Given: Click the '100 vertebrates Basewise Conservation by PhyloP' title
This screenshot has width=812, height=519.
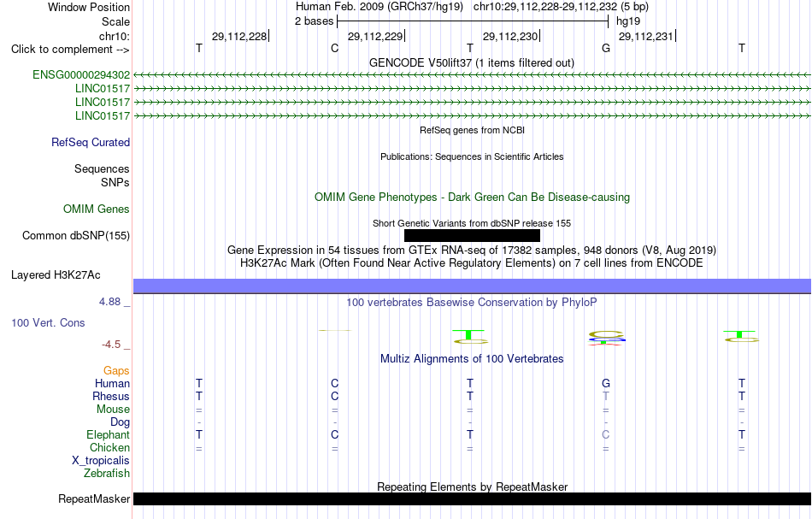Looking at the screenshot, I should 472,302.
